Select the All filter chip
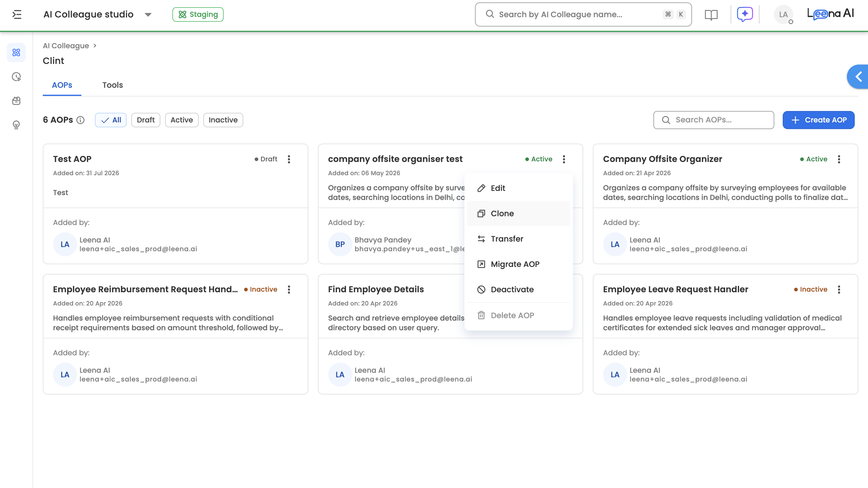 [x=111, y=120]
